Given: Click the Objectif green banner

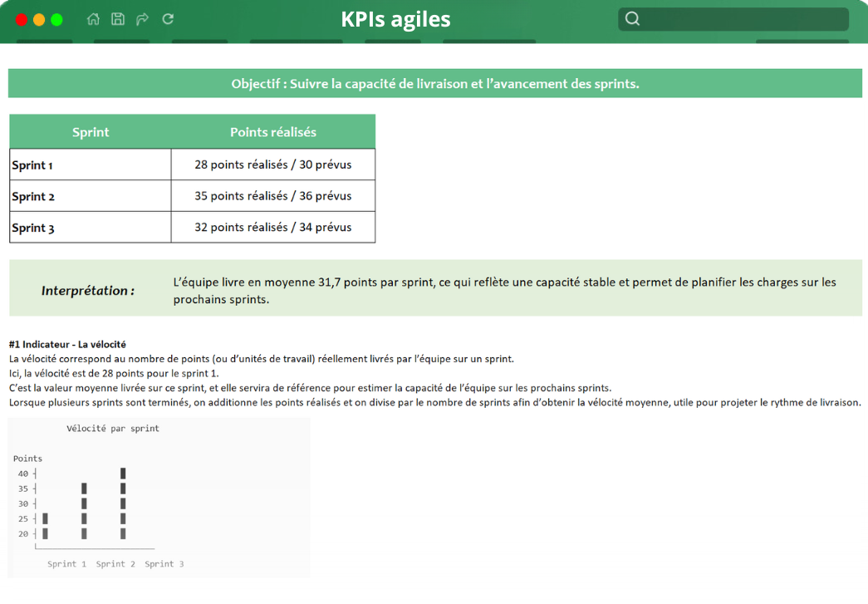Looking at the screenshot, I should point(434,83).
